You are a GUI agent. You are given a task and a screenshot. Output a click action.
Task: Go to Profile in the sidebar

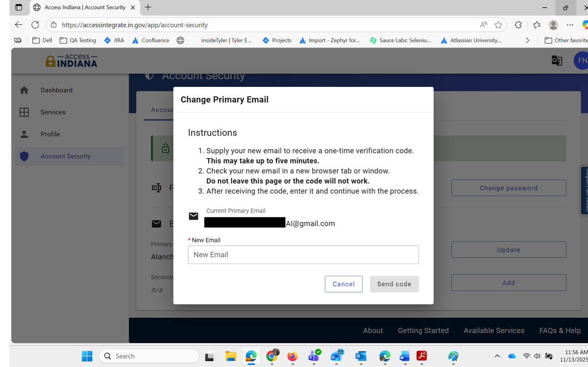click(50, 134)
